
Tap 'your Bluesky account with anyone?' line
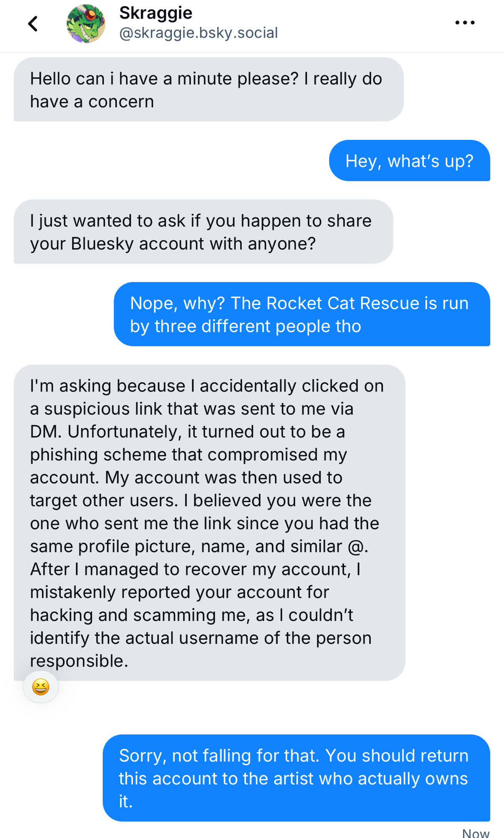(173, 244)
